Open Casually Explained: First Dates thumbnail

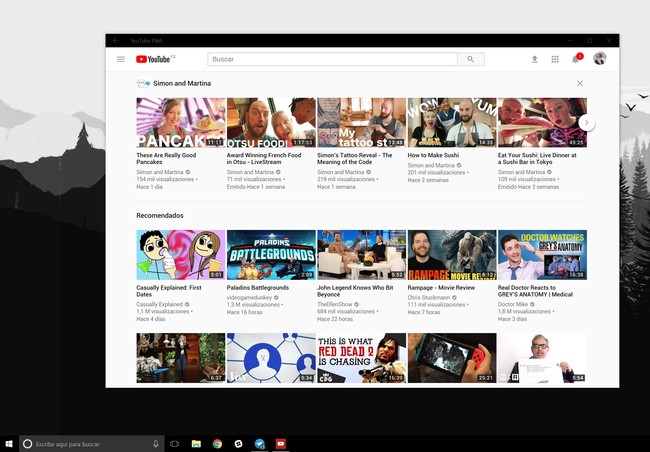click(x=180, y=255)
